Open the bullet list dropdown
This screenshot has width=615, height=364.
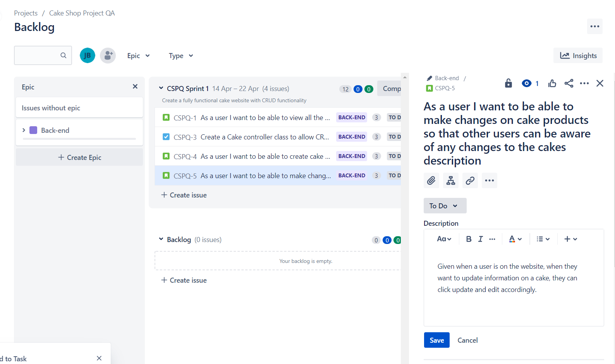[543, 239]
